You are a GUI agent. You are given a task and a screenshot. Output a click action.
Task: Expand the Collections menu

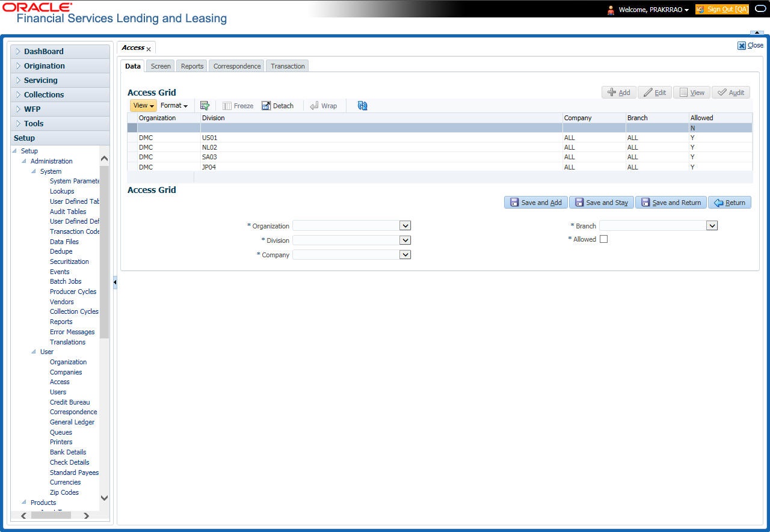pyautogui.click(x=60, y=95)
